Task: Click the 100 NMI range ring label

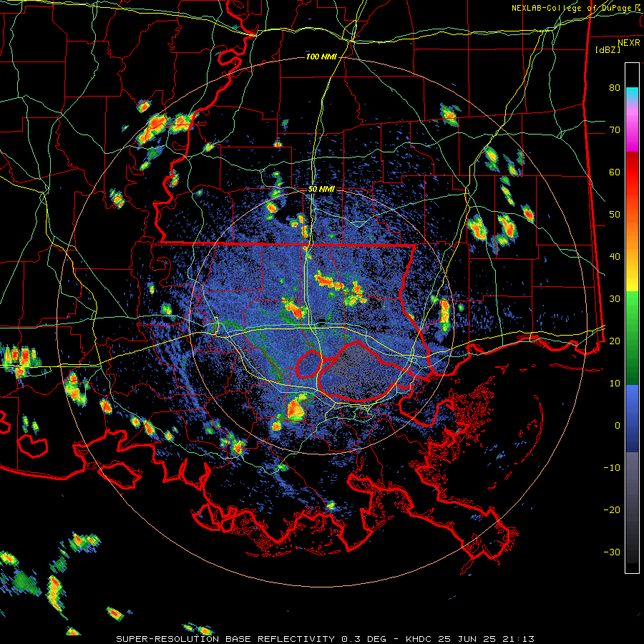Action: pos(321,57)
